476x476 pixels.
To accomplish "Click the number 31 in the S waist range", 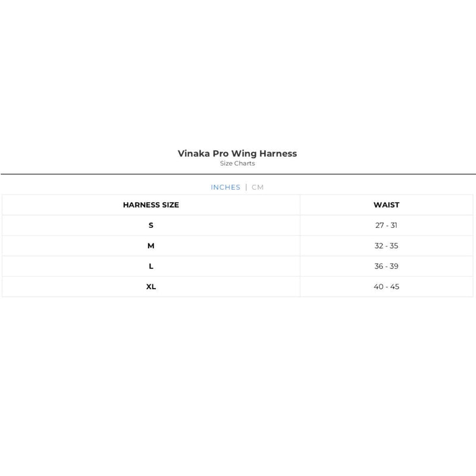I will pos(394,226).
